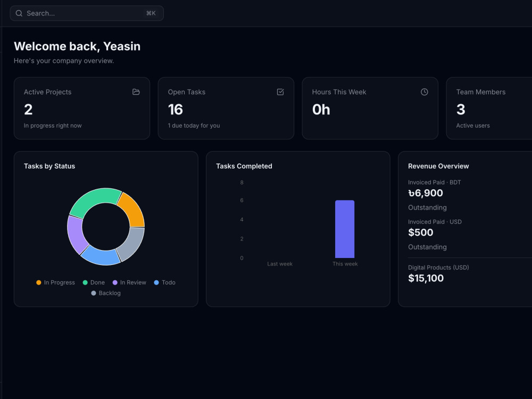
Task: Click the ৳6,900 amount
Action: [x=426, y=193]
